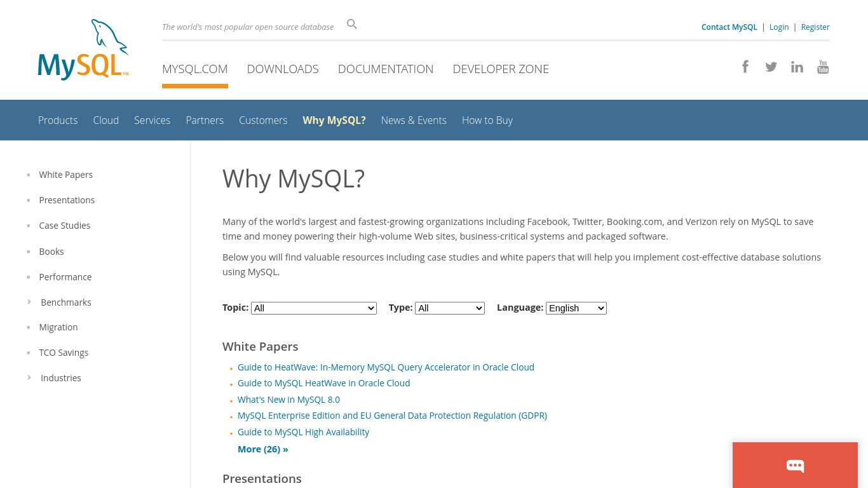
Task: Click More (26) white papers link
Action: pyautogui.click(x=263, y=449)
